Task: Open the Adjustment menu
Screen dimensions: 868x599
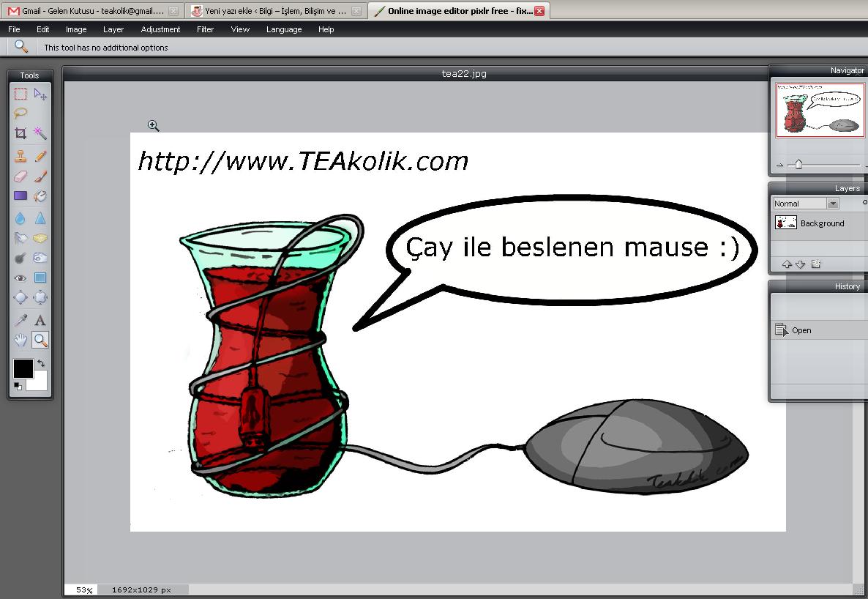Action: pos(160,29)
